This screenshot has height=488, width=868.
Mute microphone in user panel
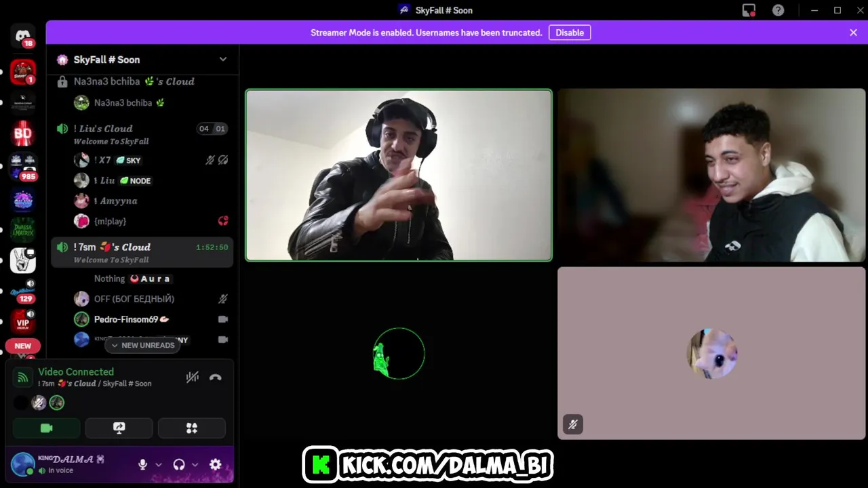(x=142, y=464)
